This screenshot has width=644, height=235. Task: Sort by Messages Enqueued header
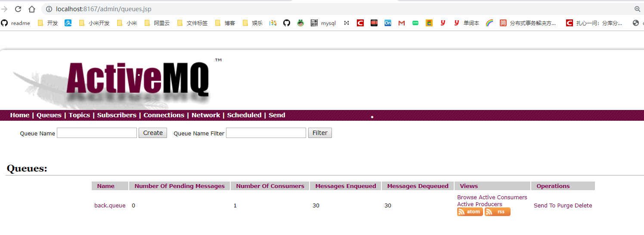coord(346,186)
